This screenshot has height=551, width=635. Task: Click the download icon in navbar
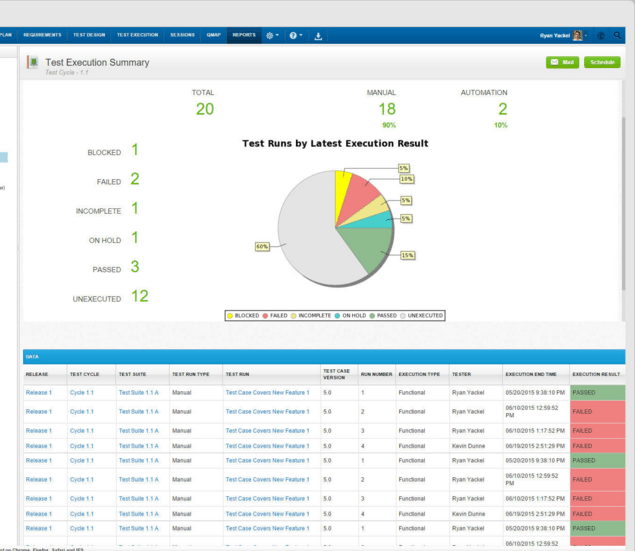pyautogui.click(x=319, y=35)
